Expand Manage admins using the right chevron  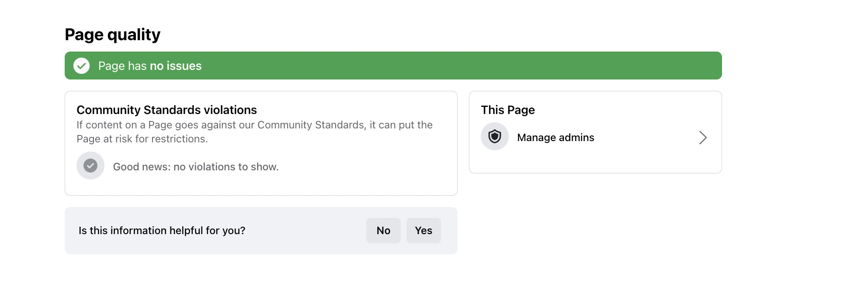pyautogui.click(x=702, y=138)
